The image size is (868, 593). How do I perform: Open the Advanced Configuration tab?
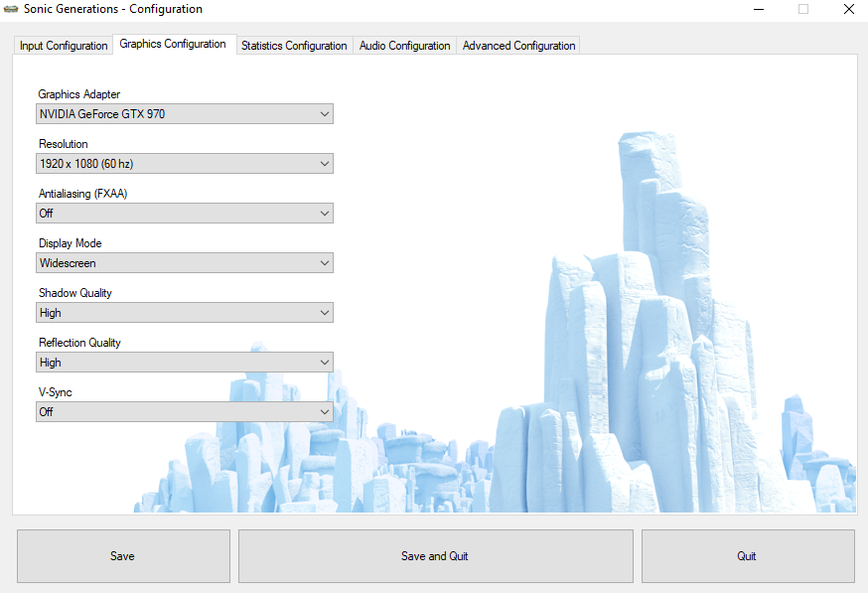click(518, 46)
